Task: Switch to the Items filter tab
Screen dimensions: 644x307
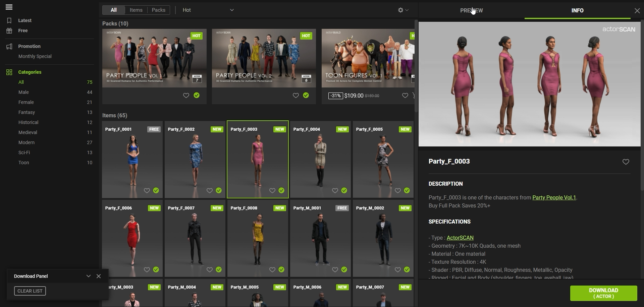Action: click(x=136, y=10)
